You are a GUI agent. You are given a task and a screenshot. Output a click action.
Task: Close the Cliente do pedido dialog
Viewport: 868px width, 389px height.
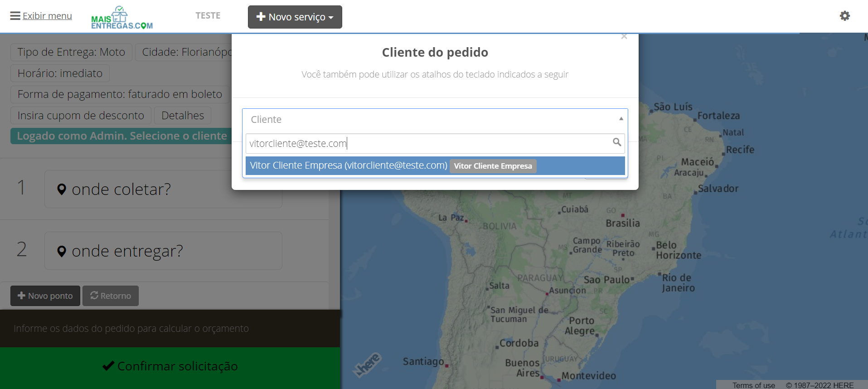click(x=624, y=36)
